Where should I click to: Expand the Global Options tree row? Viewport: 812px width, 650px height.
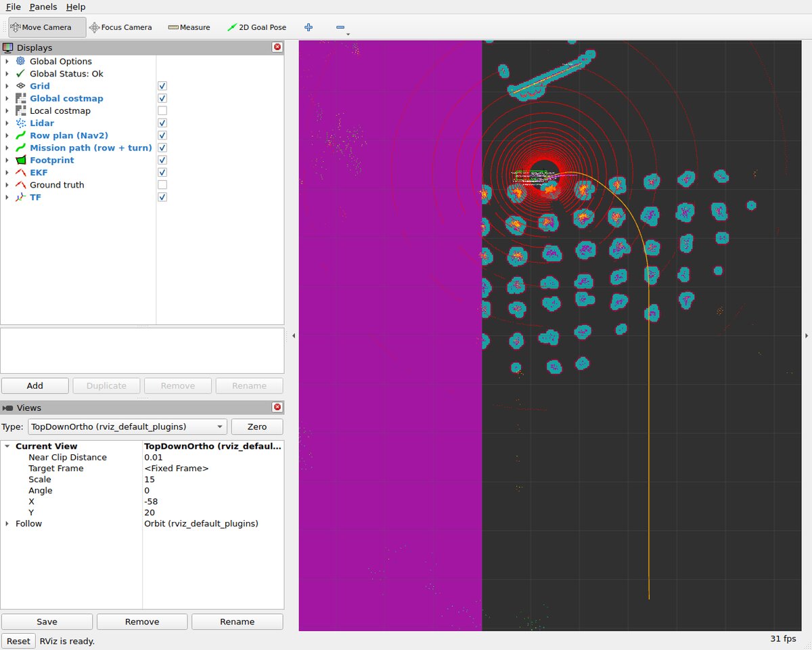click(7, 62)
